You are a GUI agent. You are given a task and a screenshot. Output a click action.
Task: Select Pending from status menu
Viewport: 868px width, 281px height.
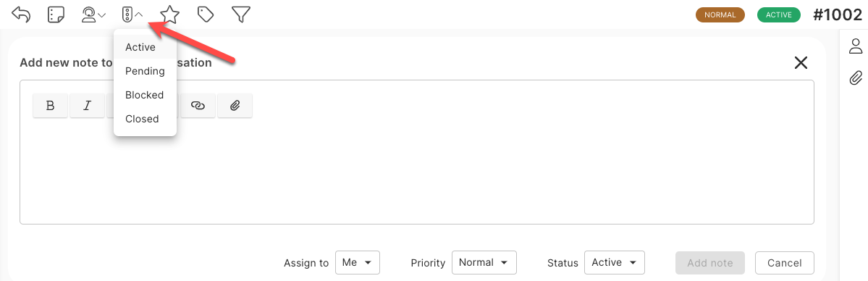coord(145,71)
